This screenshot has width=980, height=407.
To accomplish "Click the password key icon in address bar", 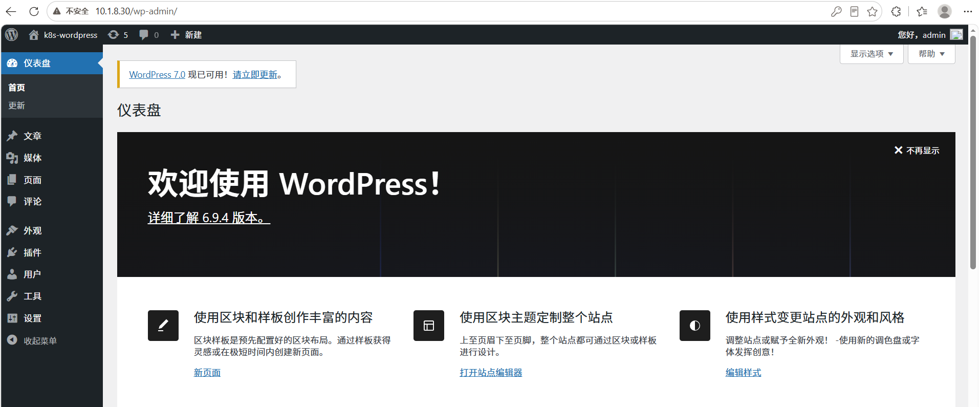I will point(836,11).
